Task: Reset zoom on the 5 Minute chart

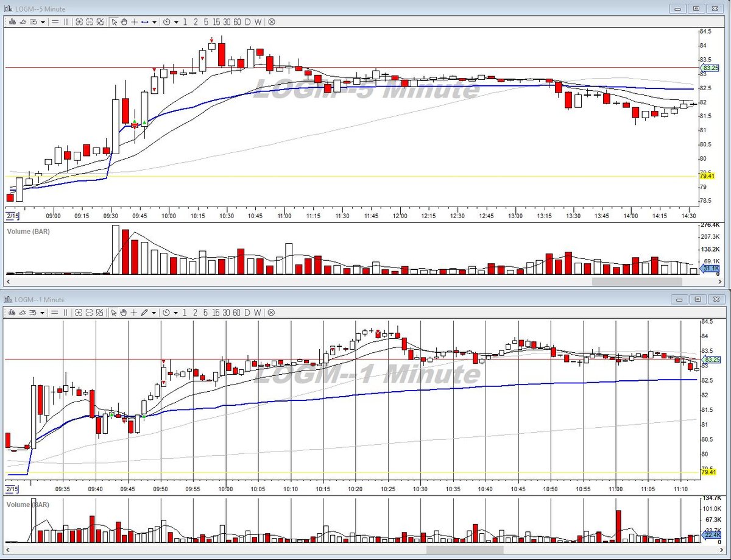Action: coord(100,21)
